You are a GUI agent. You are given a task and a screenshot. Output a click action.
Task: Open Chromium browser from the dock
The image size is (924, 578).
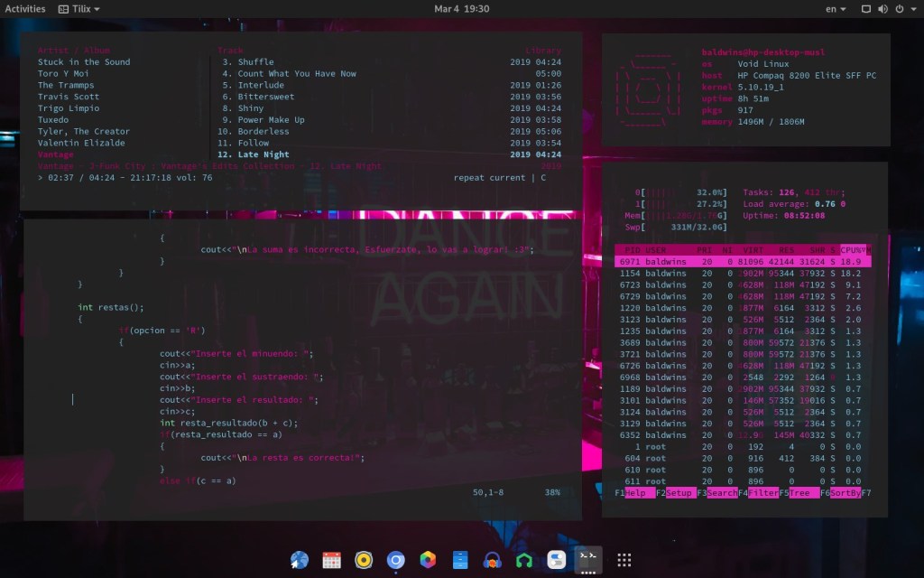tap(395, 560)
